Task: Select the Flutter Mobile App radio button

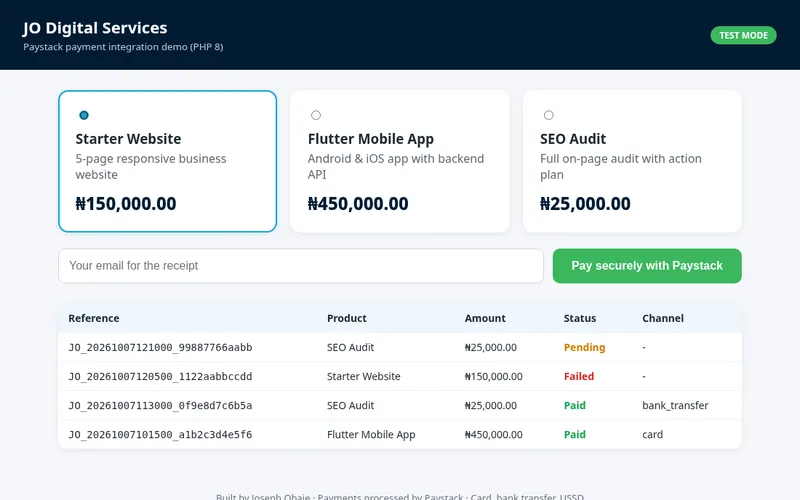Action: [316, 115]
